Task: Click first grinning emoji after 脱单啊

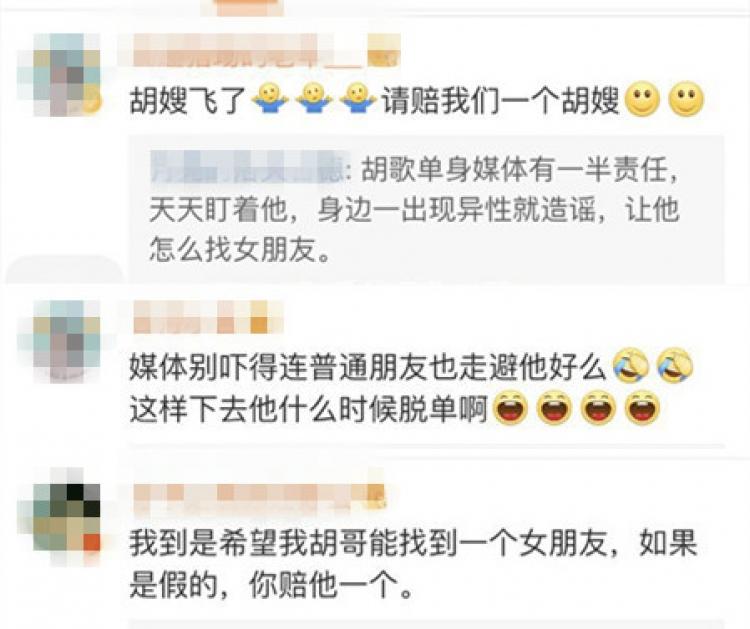Action: tap(511, 408)
